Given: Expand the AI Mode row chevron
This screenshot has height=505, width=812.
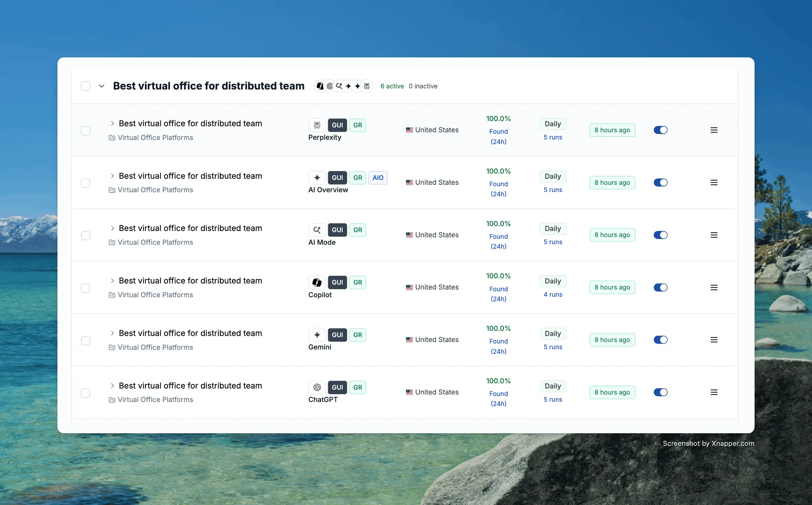Looking at the screenshot, I should point(112,228).
